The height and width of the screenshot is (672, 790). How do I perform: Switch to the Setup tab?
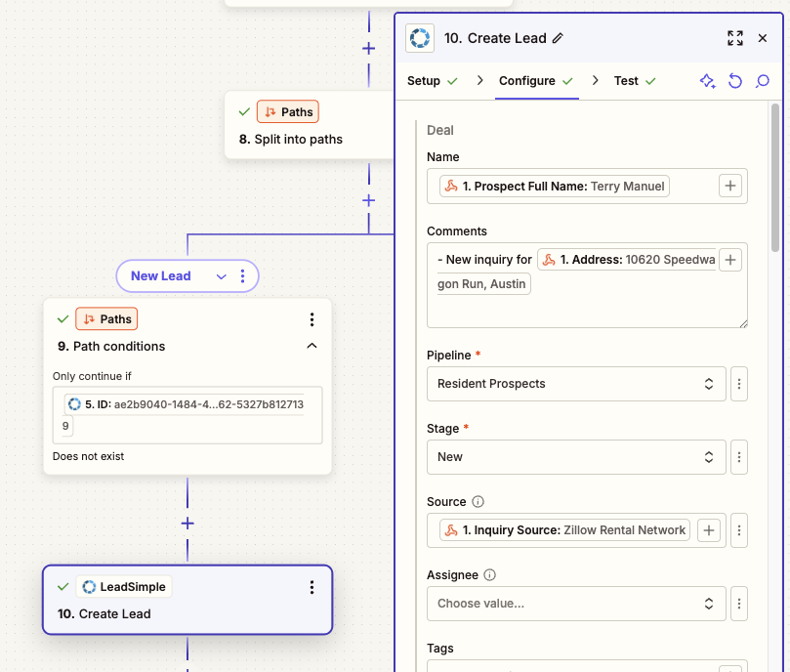(x=424, y=81)
